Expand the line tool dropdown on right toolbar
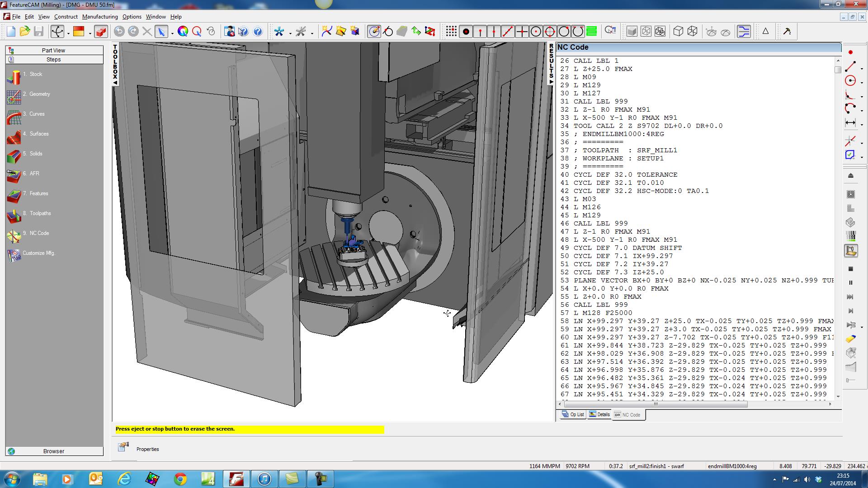 862,69
